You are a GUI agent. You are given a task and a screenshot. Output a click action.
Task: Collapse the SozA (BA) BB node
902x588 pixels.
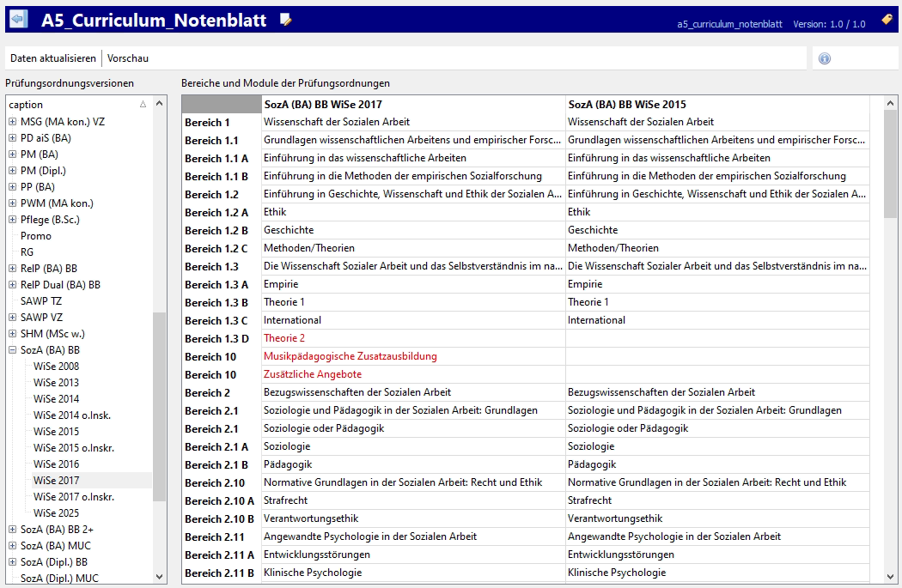coord(12,350)
